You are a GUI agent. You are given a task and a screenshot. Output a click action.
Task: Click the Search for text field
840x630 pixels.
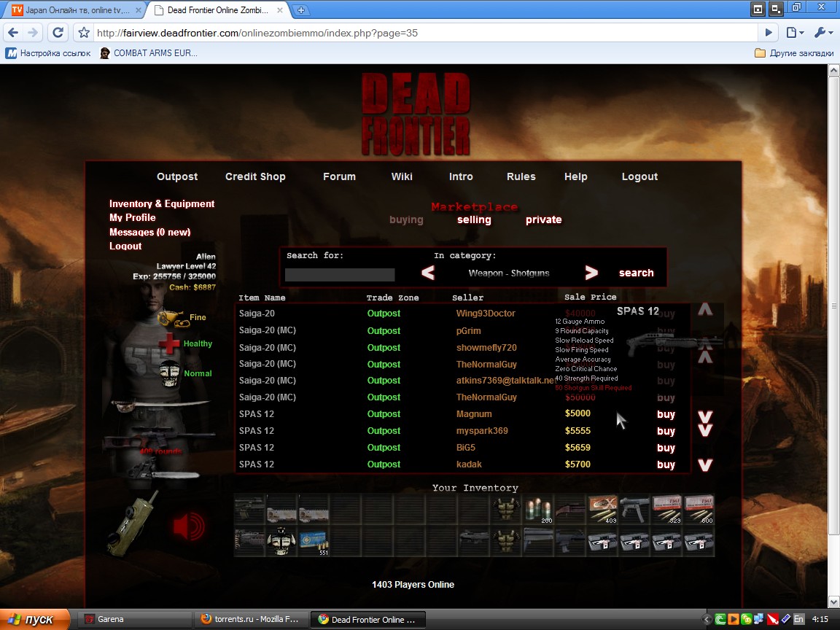click(340, 274)
